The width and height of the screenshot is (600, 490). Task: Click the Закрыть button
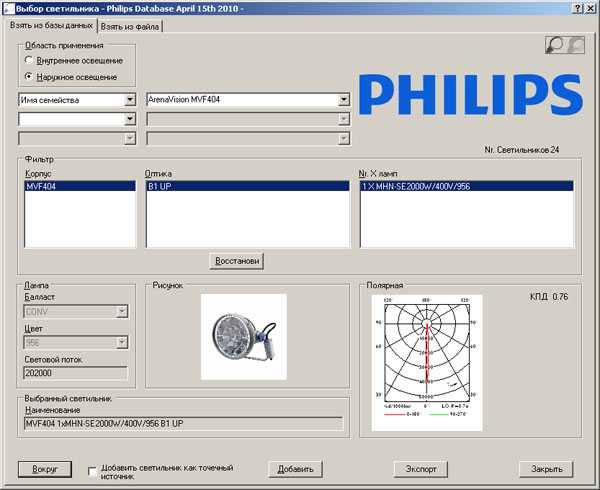(546, 469)
